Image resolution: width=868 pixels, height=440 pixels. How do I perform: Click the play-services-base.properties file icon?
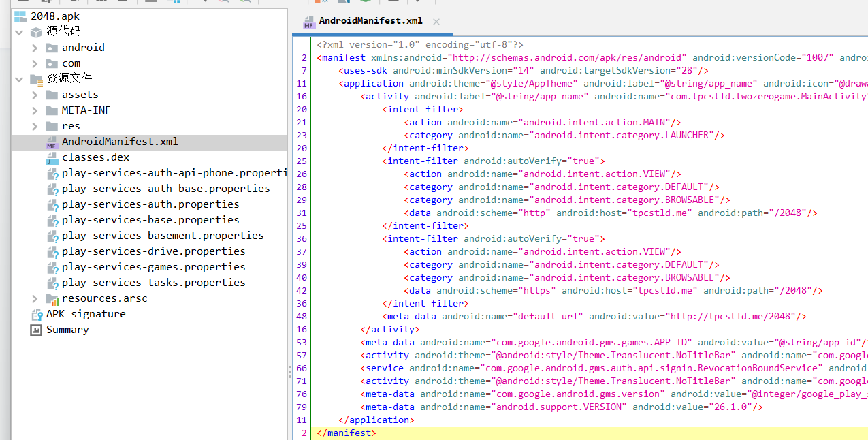(52, 221)
